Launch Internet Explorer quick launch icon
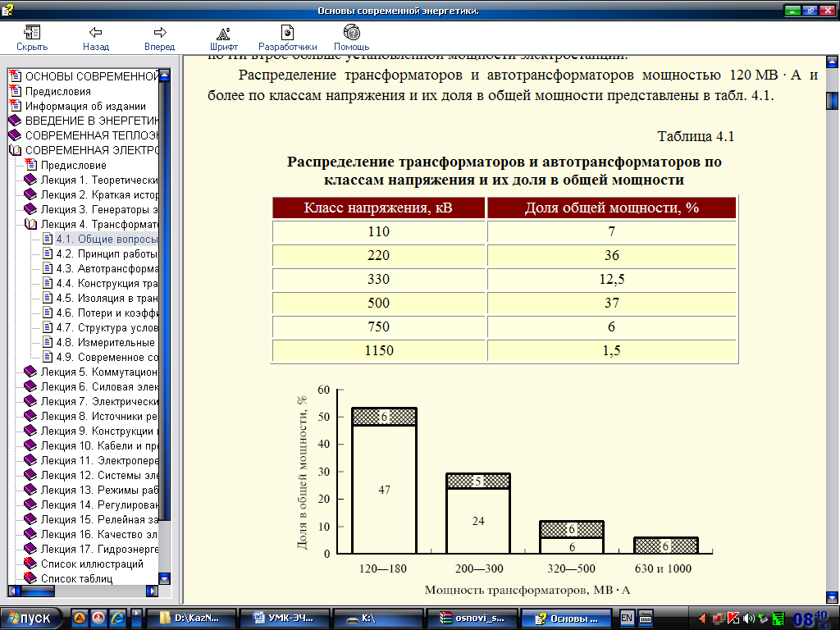 (x=117, y=619)
